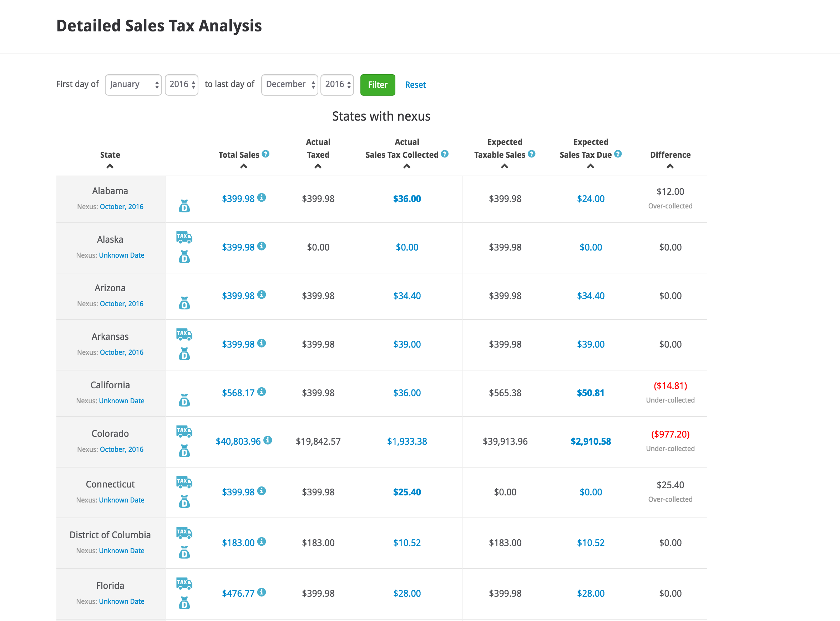The width and height of the screenshot is (840, 621).
Task: Open the end month dropdown showing December
Action: (289, 85)
